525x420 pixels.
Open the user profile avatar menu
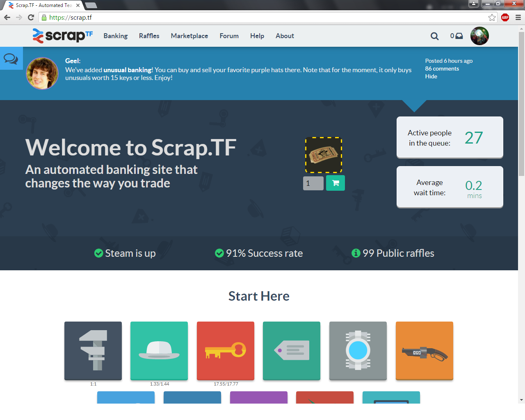pyautogui.click(x=479, y=36)
